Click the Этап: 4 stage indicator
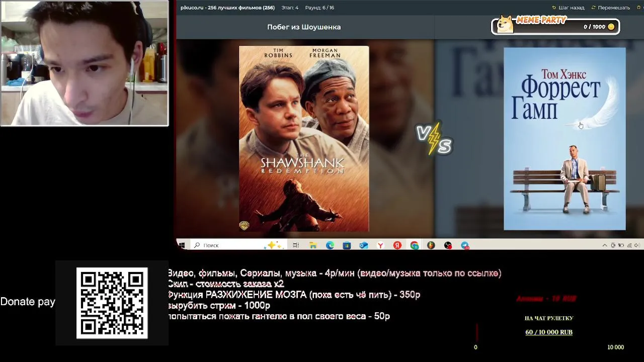 pyautogui.click(x=290, y=8)
